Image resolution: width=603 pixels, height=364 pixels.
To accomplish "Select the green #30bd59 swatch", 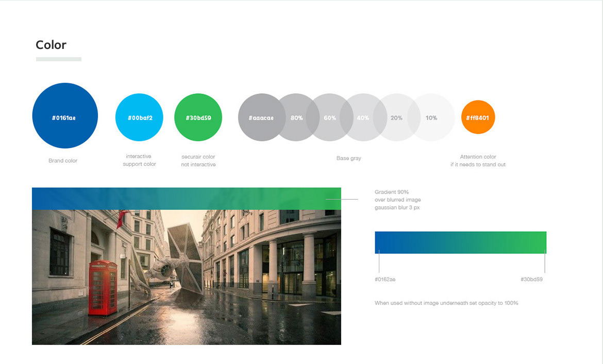I will click(198, 117).
